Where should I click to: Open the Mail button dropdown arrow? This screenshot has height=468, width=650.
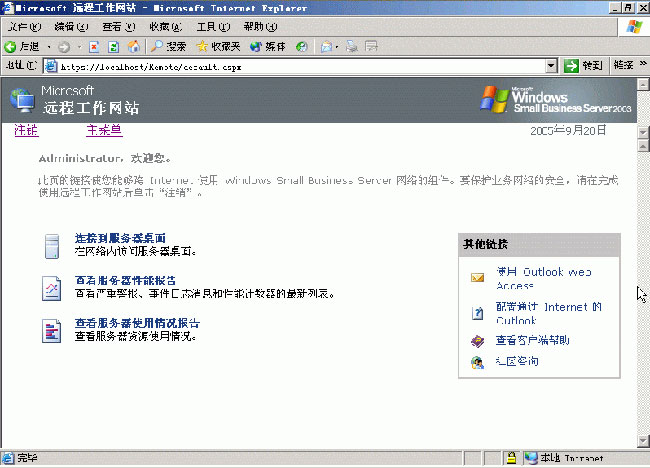pyautogui.click(x=337, y=47)
